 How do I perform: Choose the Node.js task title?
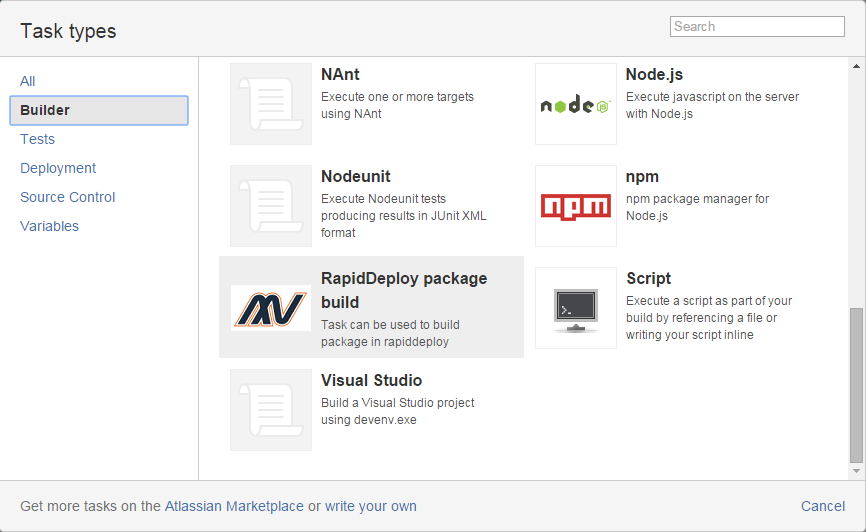tap(654, 74)
